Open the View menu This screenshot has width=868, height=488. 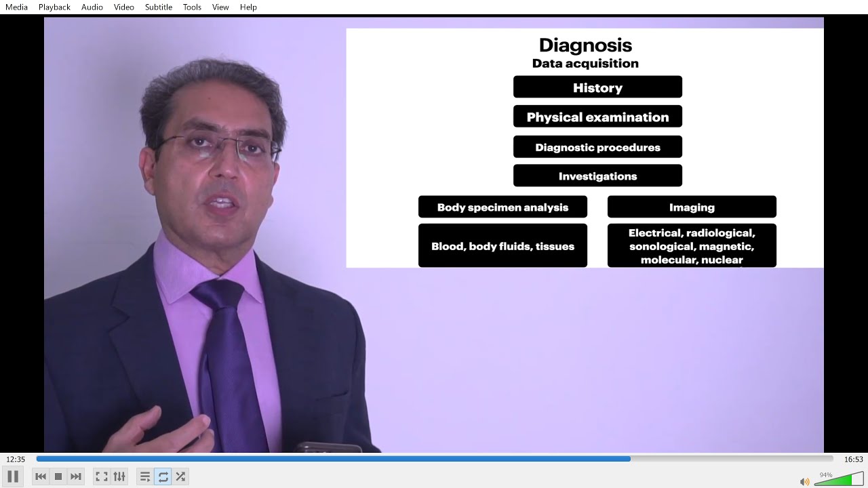pyautogui.click(x=220, y=7)
